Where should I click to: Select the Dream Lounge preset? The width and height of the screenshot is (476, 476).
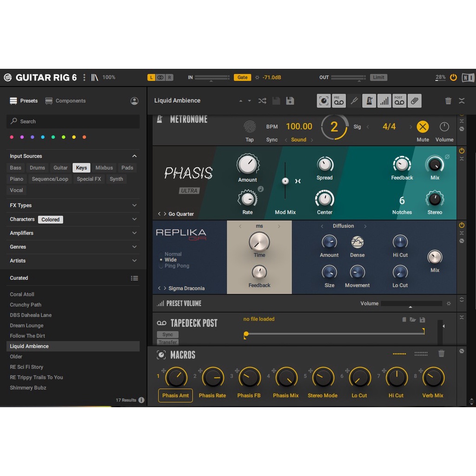pyautogui.click(x=26, y=325)
